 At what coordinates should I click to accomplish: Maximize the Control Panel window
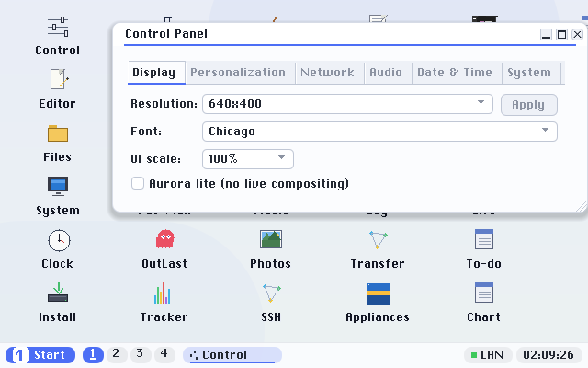pyautogui.click(x=562, y=34)
